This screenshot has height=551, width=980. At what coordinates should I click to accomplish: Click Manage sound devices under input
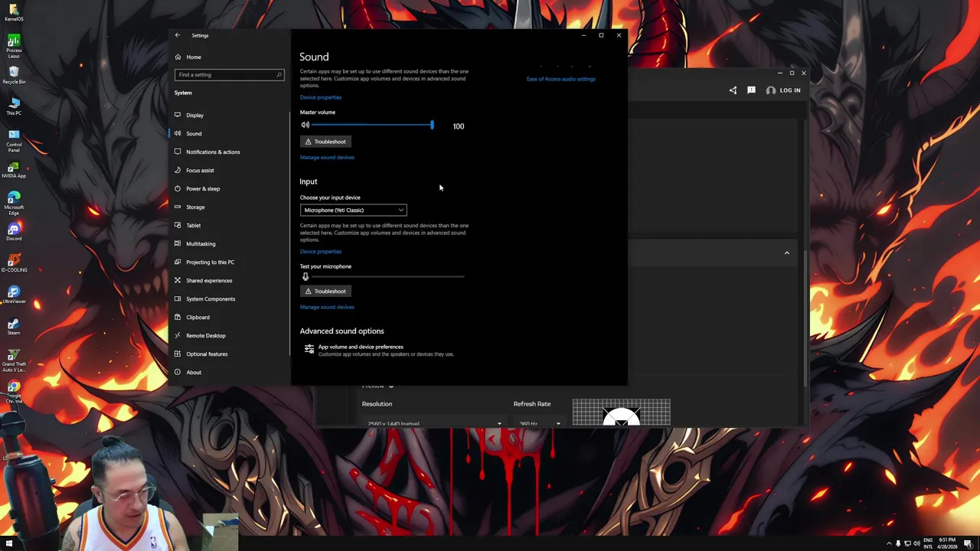327,307
